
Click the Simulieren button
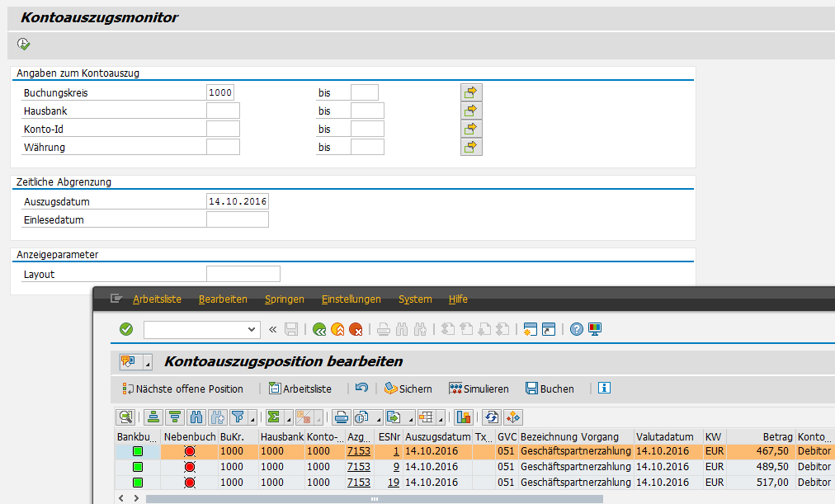pyautogui.click(x=479, y=389)
